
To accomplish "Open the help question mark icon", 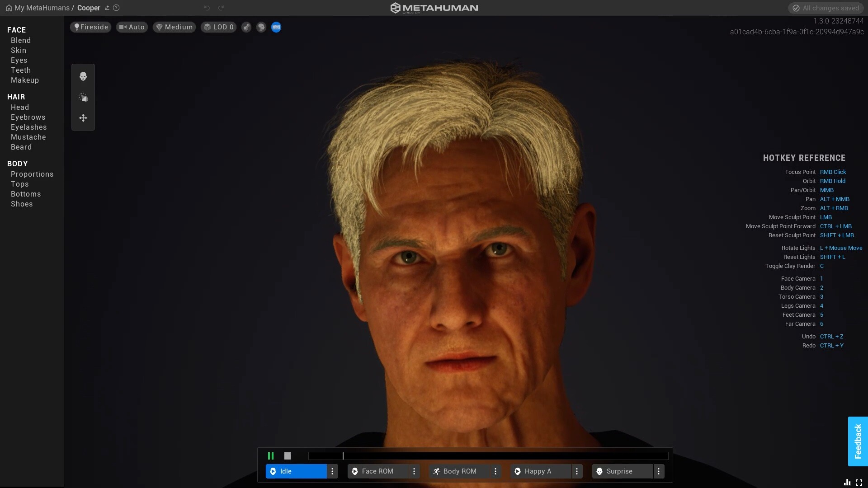I will click(x=116, y=8).
